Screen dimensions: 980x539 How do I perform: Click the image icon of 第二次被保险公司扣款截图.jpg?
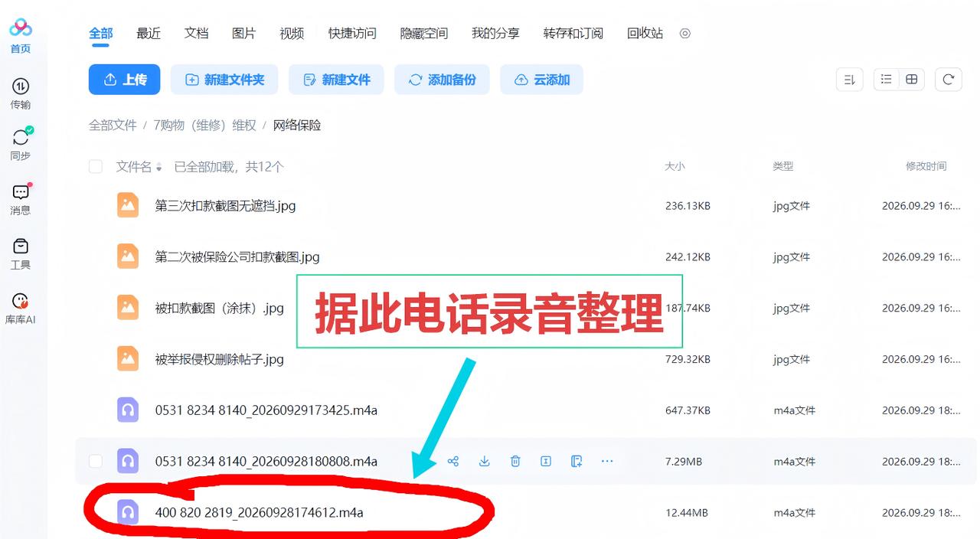point(128,256)
